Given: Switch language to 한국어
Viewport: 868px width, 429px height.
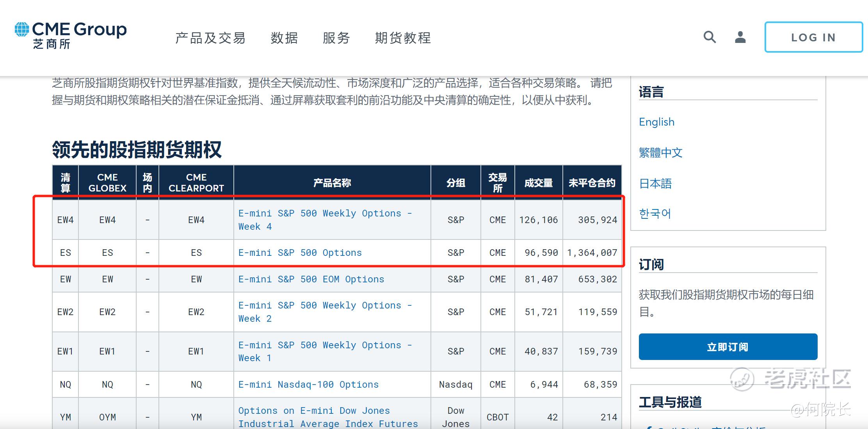Looking at the screenshot, I should pyautogui.click(x=655, y=214).
